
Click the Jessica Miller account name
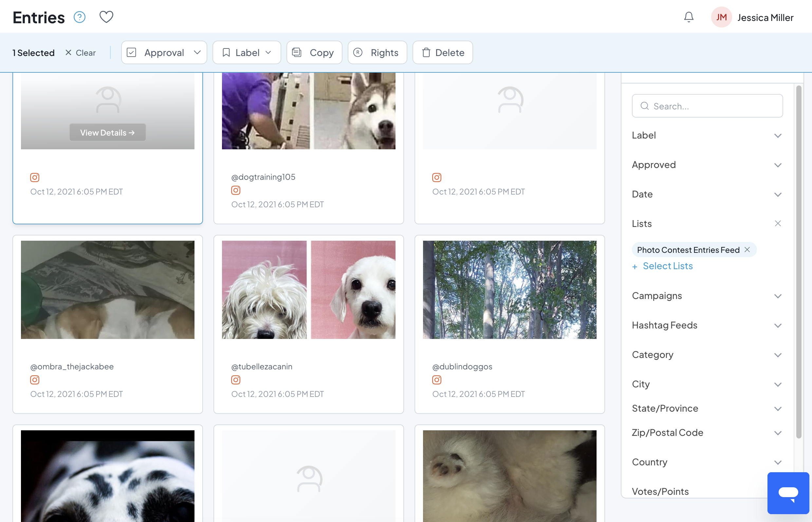[765, 18]
